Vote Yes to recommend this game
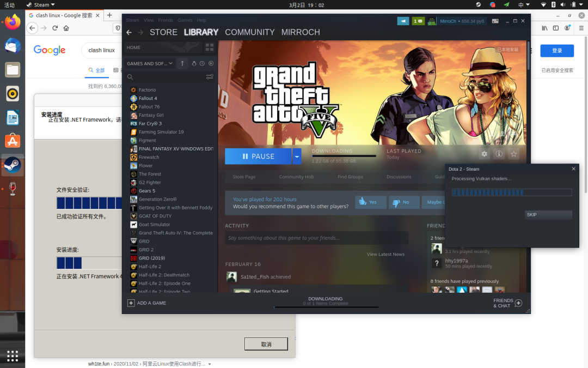The image size is (588, 368). pos(371,202)
